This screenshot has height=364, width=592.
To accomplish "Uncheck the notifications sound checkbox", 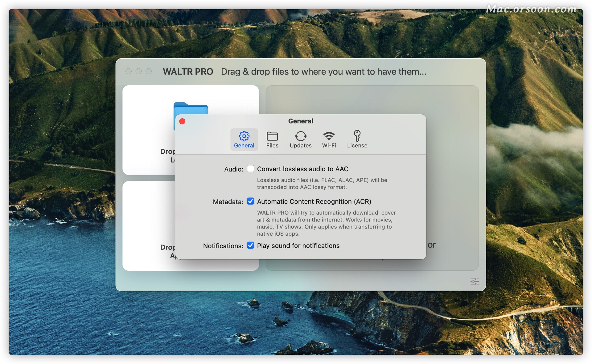I will point(250,245).
